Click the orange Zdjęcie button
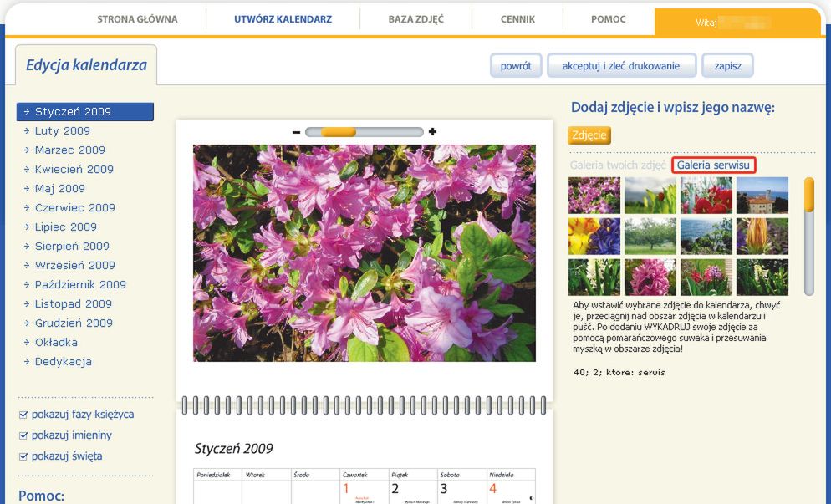 click(589, 135)
